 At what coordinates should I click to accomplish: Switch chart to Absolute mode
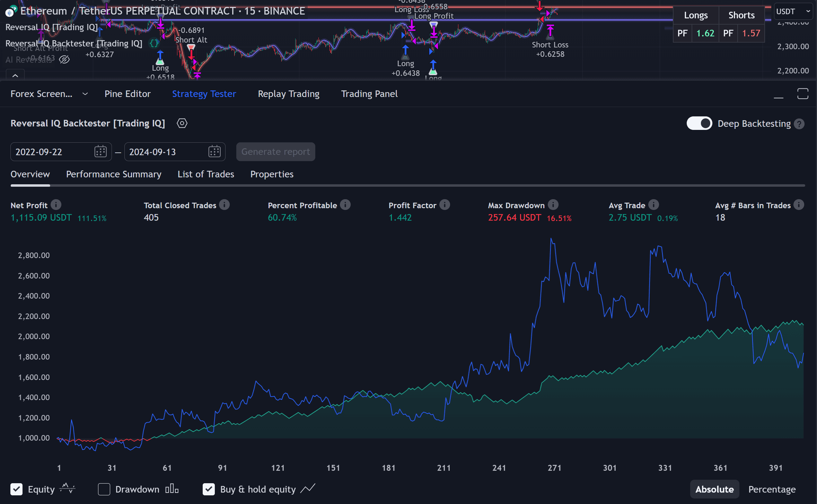[x=714, y=489]
